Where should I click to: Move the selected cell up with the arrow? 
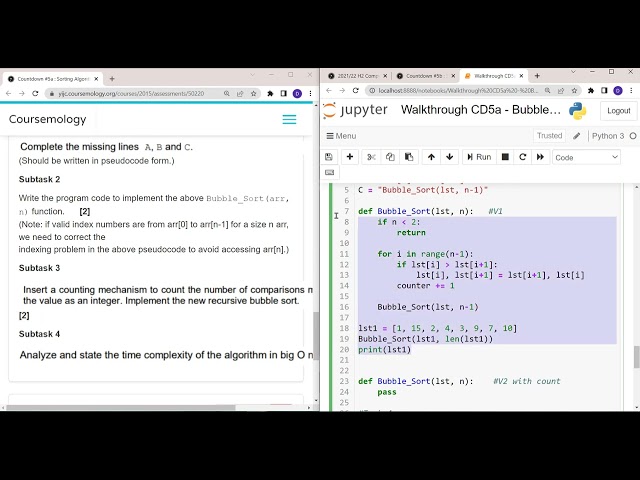431,157
